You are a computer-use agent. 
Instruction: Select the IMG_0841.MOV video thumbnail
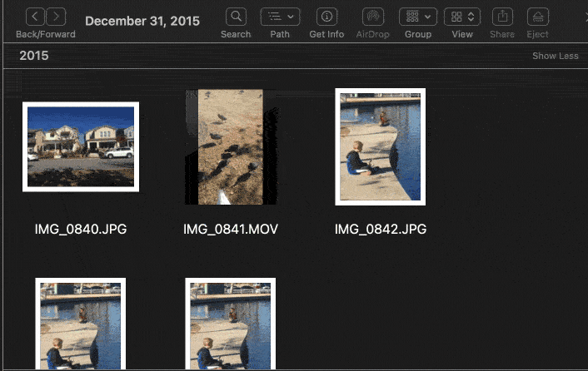[x=231, y=146]
